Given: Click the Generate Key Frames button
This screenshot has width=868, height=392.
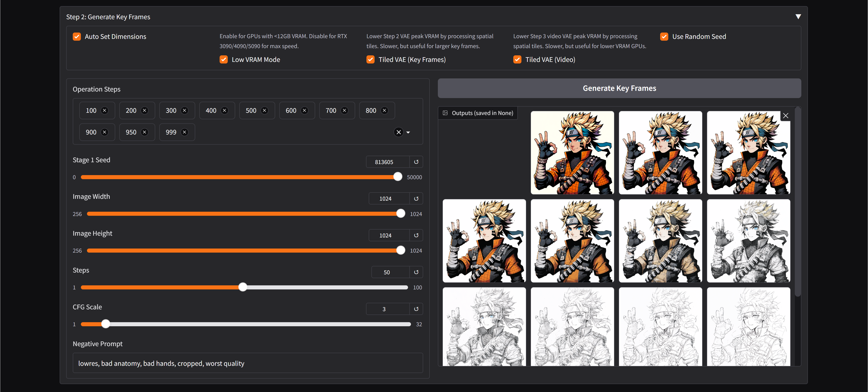Looking at the screenshot, I should pyautogui.click(x=619, y=88).
